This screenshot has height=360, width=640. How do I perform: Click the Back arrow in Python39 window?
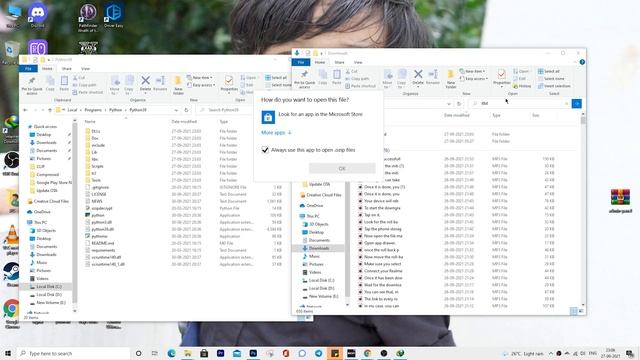pyautogui.click(x=25, y=110)
